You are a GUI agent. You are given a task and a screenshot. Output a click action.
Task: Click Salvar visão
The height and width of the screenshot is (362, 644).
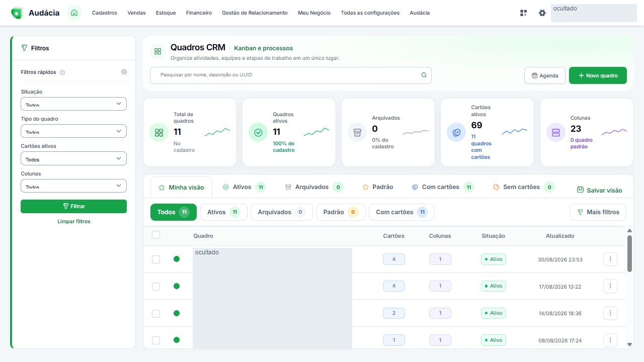tap(599, 191)
